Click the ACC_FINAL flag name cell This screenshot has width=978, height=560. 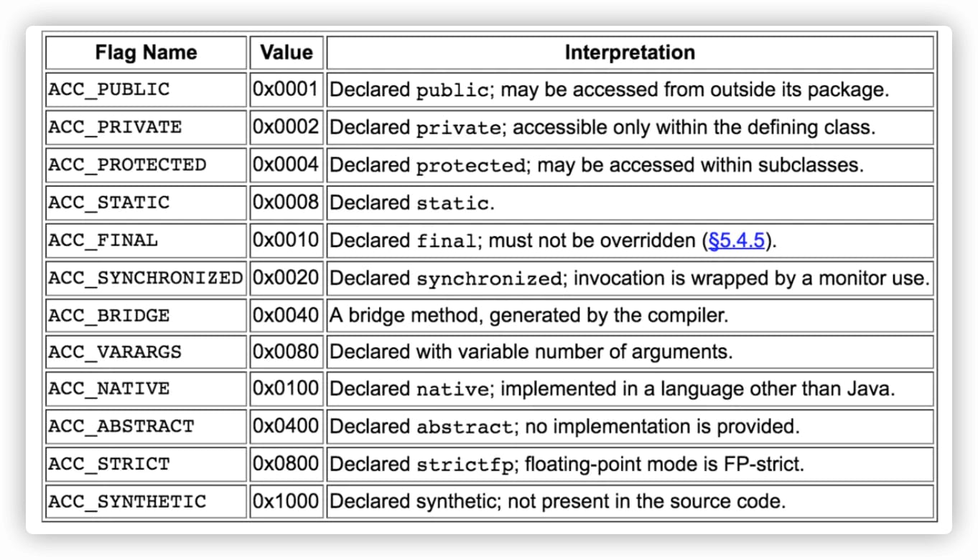(146, 240)
